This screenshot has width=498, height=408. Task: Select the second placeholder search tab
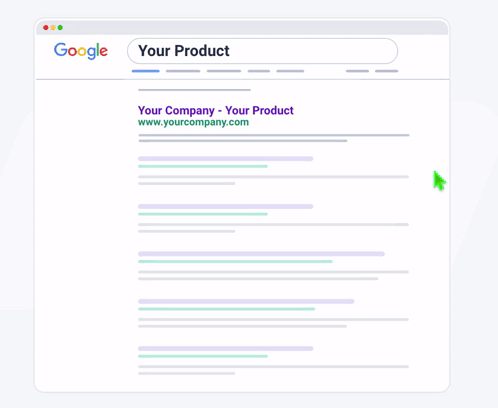coord(183,71)
